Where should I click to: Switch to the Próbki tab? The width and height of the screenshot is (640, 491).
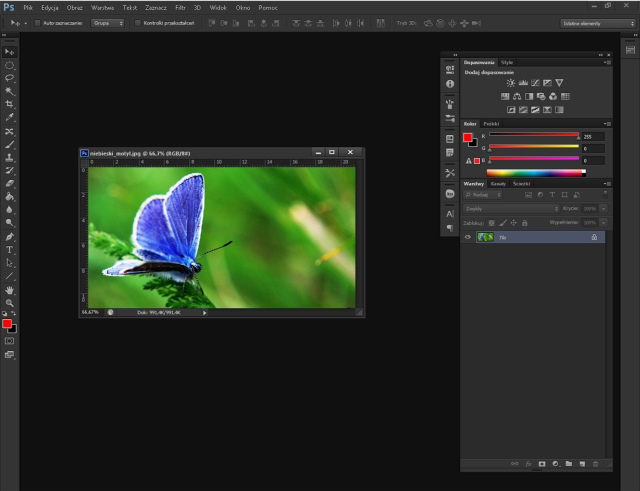(491, 124)
